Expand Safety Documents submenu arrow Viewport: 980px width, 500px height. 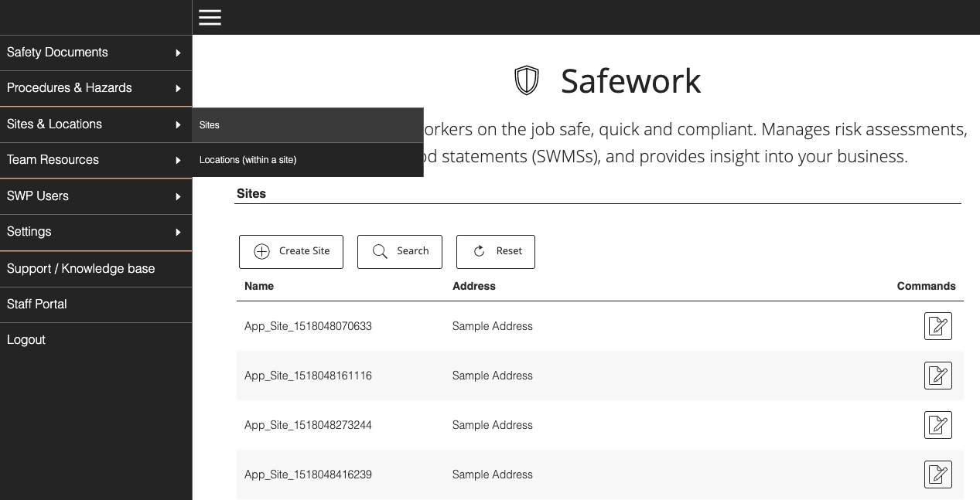[178, 53]
